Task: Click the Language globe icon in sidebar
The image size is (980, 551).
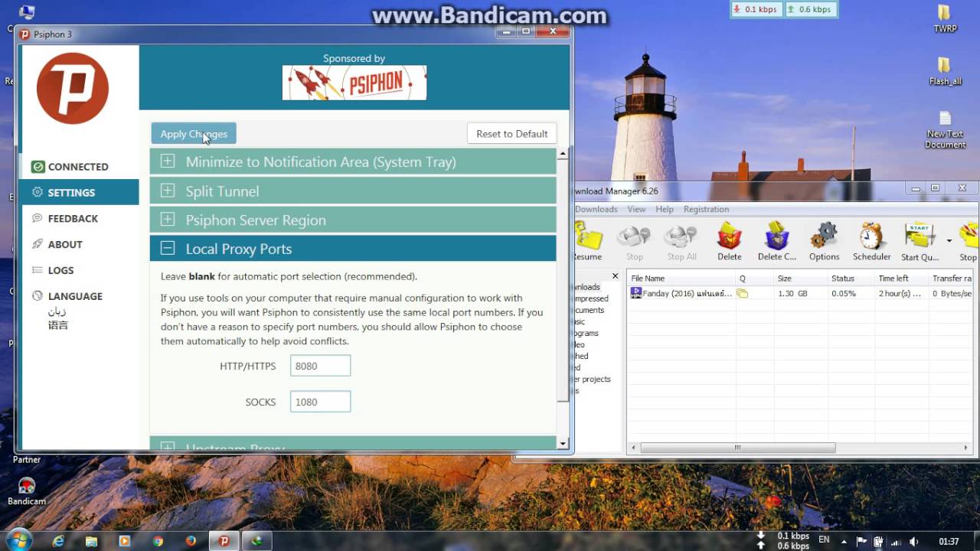Action: click(38, 296)
